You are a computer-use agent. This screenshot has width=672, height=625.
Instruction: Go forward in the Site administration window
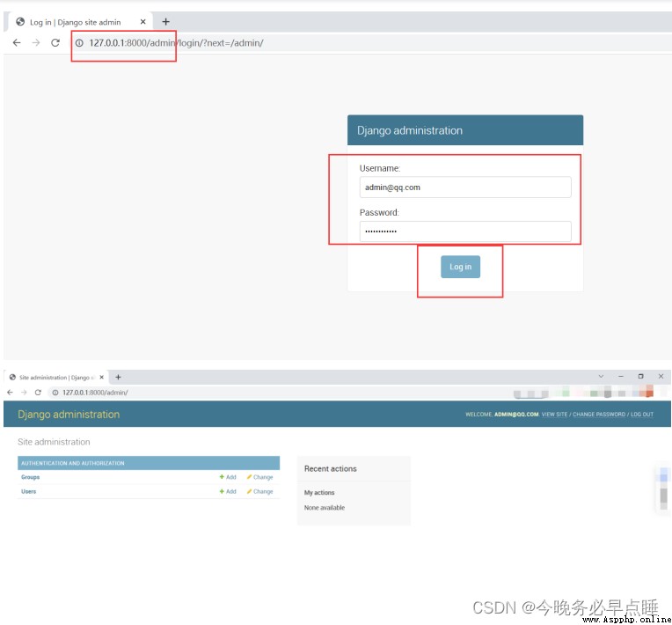(x=24, y=393)
